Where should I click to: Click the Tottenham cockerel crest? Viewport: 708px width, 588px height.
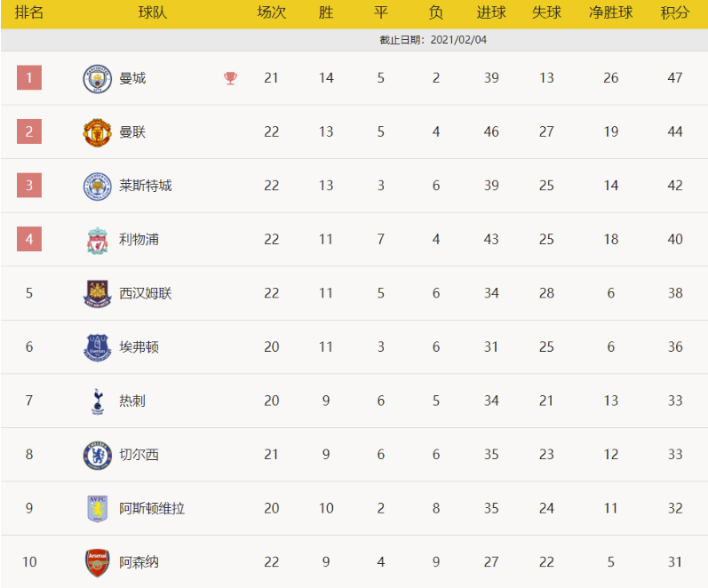[x=96, y=401]
